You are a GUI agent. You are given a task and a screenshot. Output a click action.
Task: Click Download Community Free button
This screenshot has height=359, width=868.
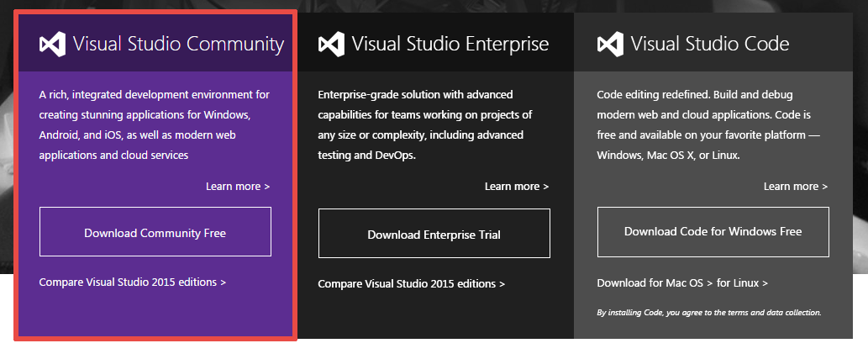tap(155, 231)
